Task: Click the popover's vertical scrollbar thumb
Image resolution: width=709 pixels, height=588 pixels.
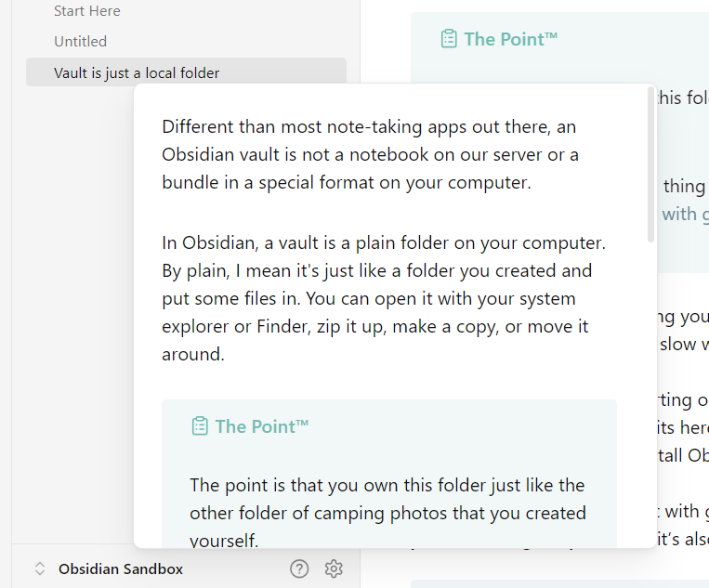Action: (650, 165)
